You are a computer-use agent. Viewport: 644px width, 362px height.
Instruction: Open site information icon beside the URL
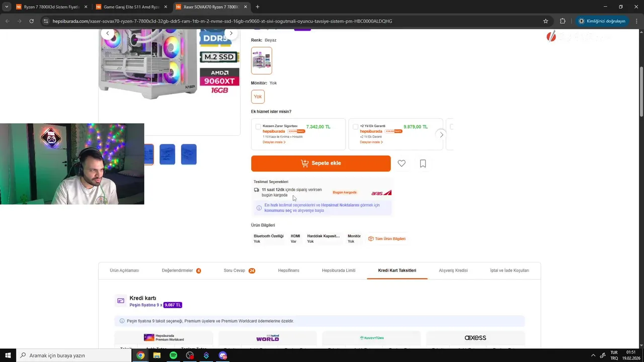click(x=46, y=21)
